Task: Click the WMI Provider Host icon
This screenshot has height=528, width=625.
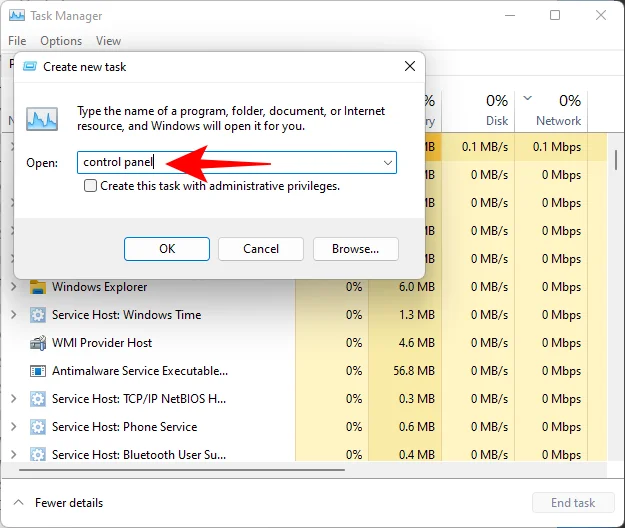Action: point(38,343)
